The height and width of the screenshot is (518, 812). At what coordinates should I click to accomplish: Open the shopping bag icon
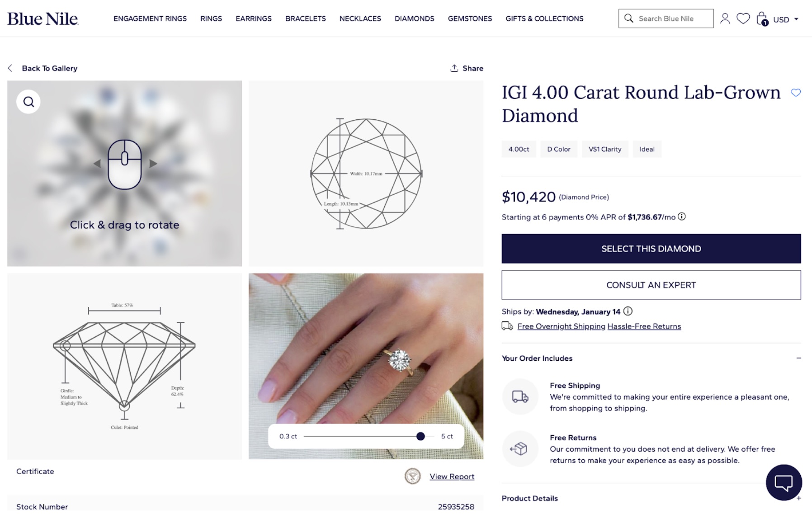(762, 19)
